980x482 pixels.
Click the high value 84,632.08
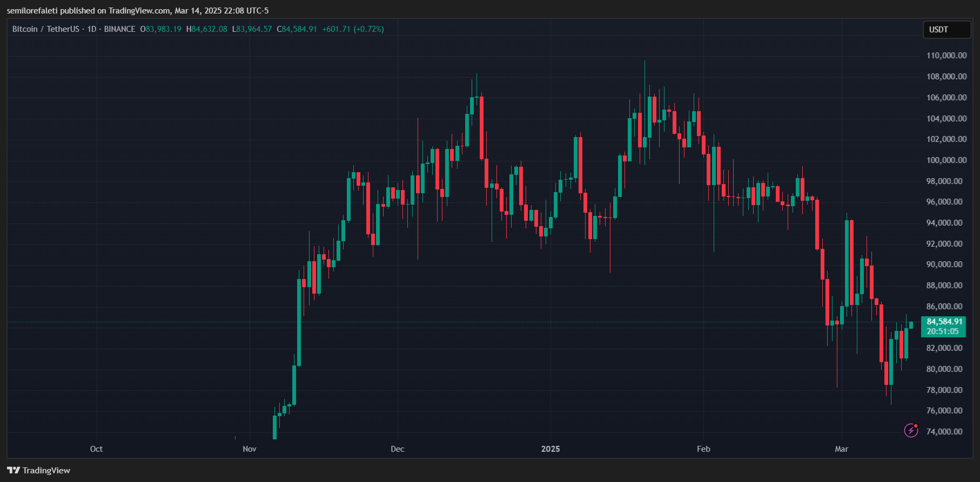(210, 29)
